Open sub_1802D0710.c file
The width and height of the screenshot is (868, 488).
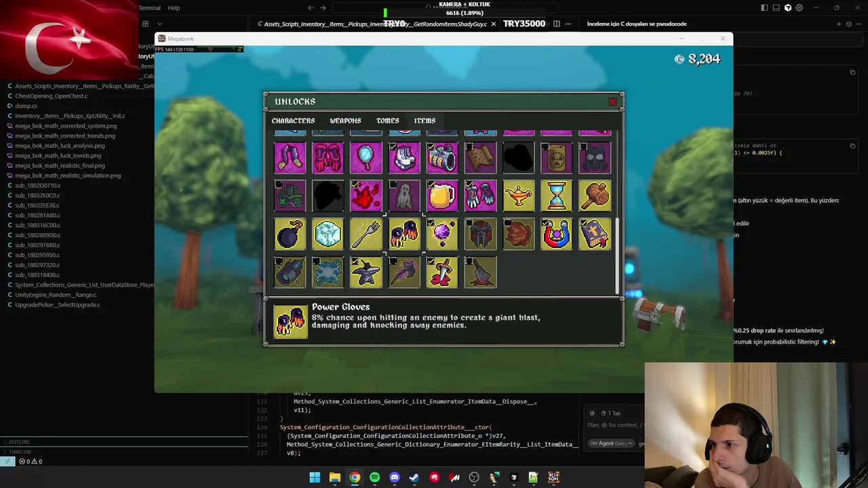pyautogui.click(x=38, y=185)
